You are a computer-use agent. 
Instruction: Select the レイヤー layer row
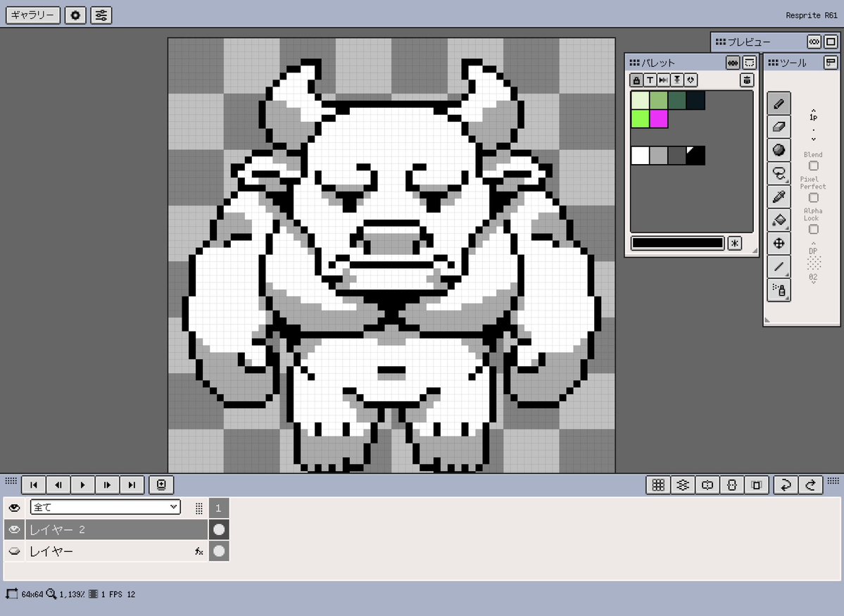pyautogui.click(x=116, y=551)
